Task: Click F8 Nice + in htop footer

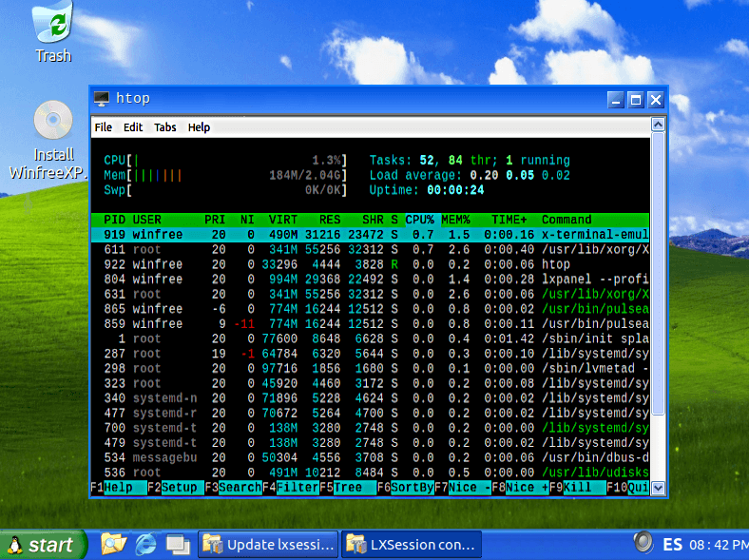Action: (520, 488)
